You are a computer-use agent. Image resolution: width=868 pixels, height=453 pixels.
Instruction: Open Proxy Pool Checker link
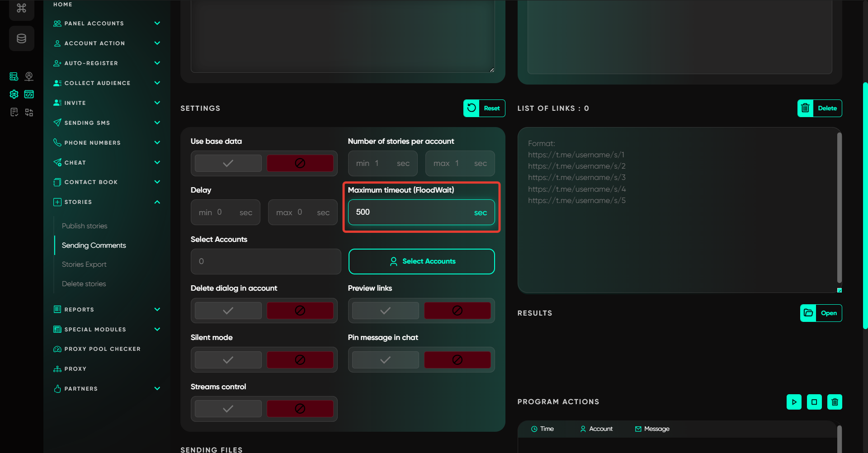tap(102, 349)
